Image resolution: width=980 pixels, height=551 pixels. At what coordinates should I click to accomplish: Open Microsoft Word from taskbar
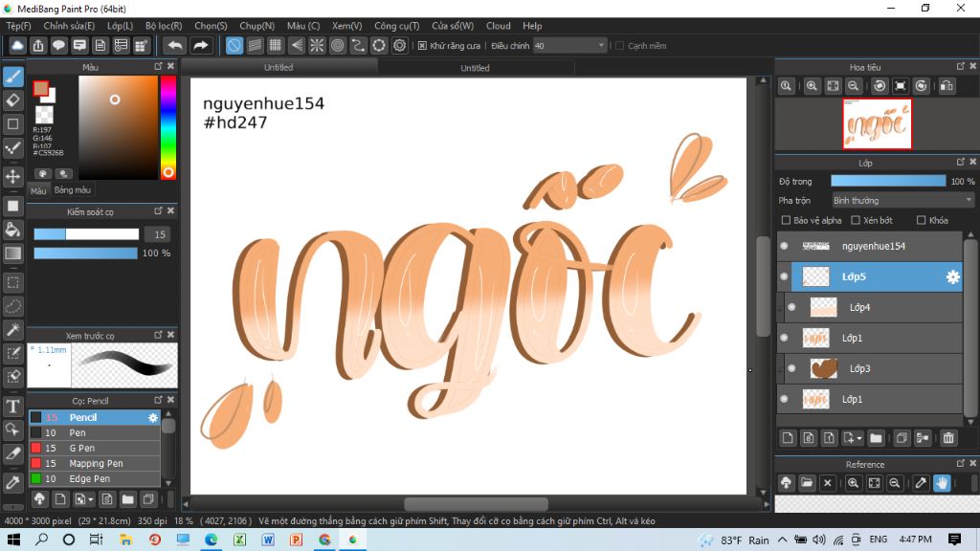268,540
